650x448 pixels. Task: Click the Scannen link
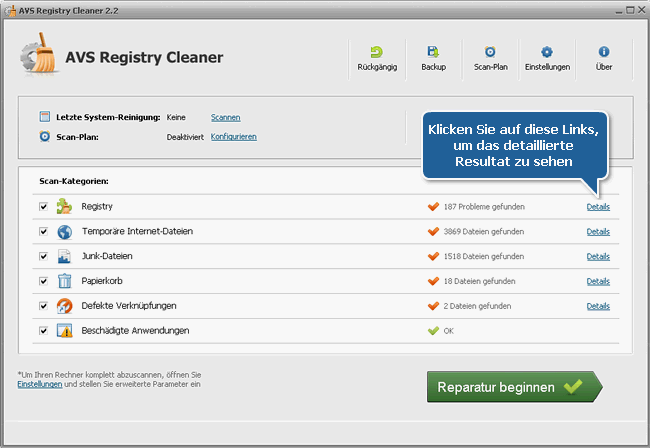[x=225, y=117]
